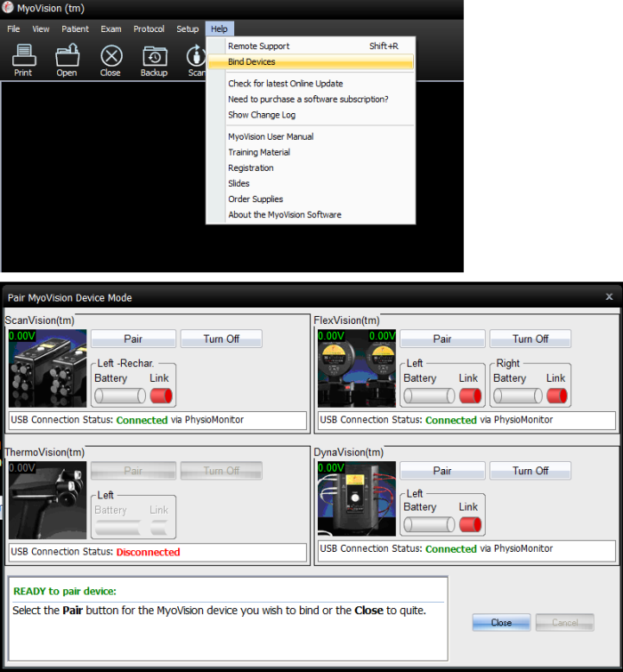Click DynaVision USB Connected status text
The width and height of the screenshot is (623, 672).
tap(450, 548)
